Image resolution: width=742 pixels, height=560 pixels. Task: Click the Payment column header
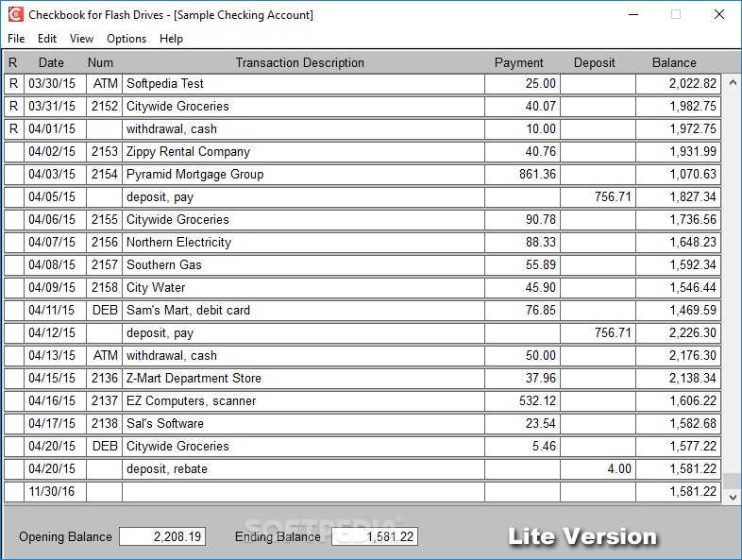[x=518, y=62]
